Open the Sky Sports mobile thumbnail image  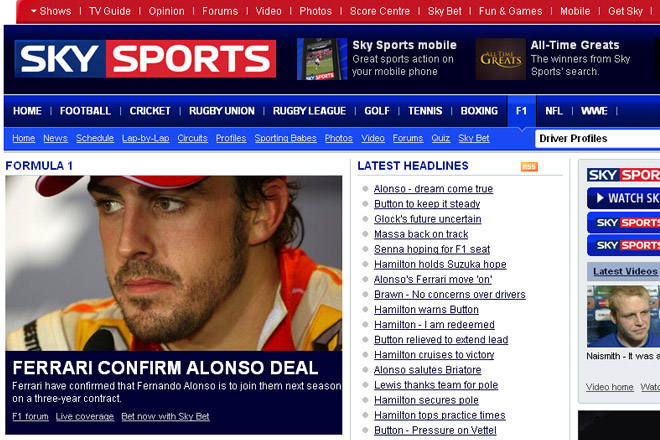pyautogui.click(x=322, y=59)
